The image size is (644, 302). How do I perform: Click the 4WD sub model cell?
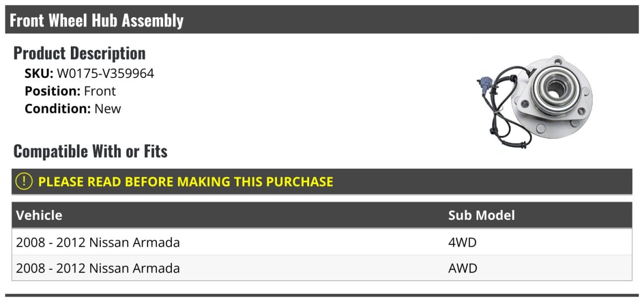pyautogui.click(x=462, y=242)
